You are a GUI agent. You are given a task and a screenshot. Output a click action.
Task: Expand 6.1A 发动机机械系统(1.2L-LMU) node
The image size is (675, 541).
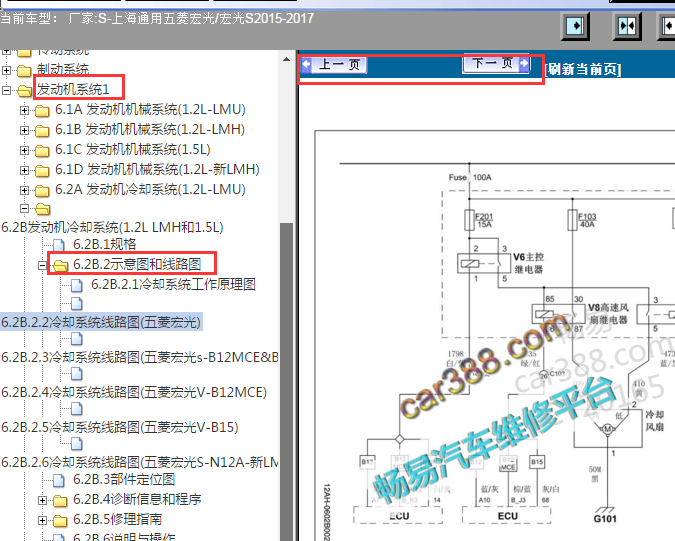(25, 110)
